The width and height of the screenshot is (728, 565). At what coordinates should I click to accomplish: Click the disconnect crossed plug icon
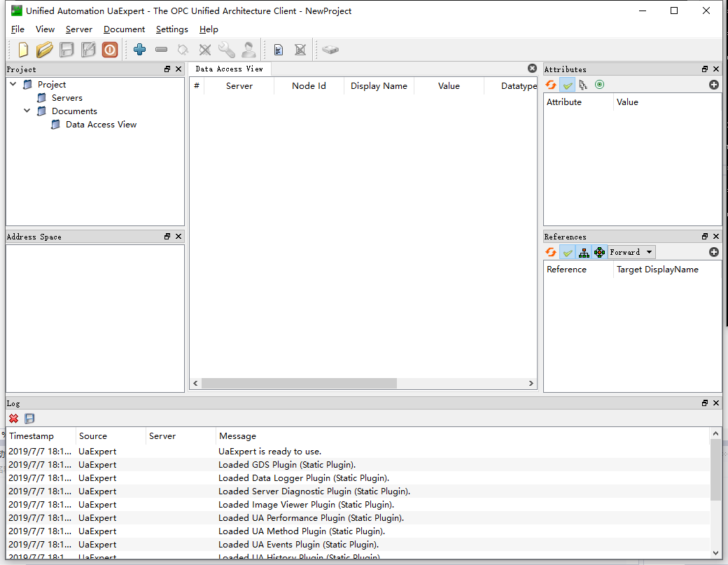[x=204, y=50]
